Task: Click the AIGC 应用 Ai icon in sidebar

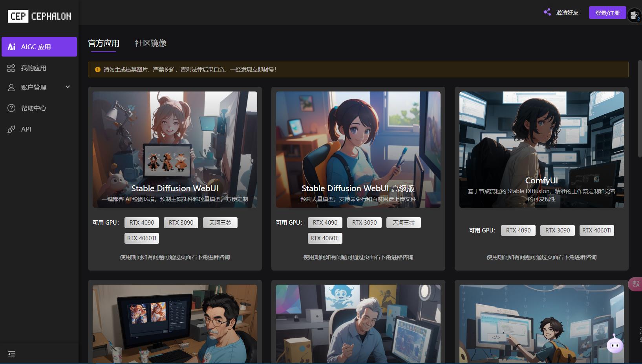Action: tap(12, 47)
